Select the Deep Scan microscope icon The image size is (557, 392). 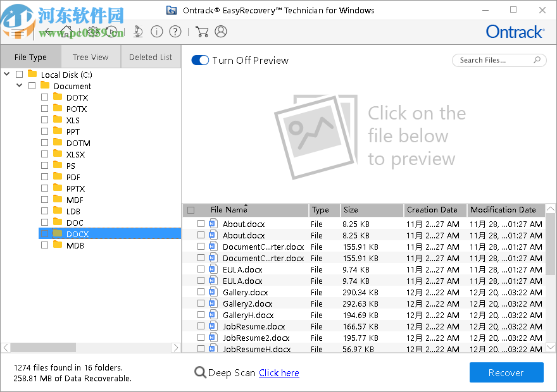point(139,31)
